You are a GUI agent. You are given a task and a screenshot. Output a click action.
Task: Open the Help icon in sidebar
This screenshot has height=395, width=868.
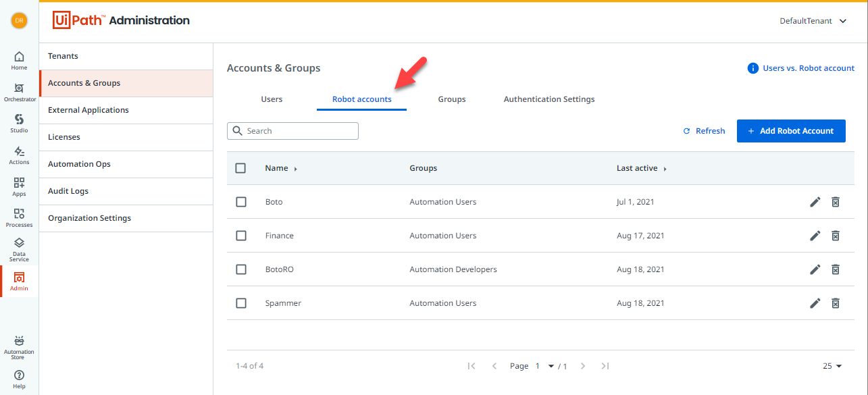pyautogui.click(x=19, y=379)
